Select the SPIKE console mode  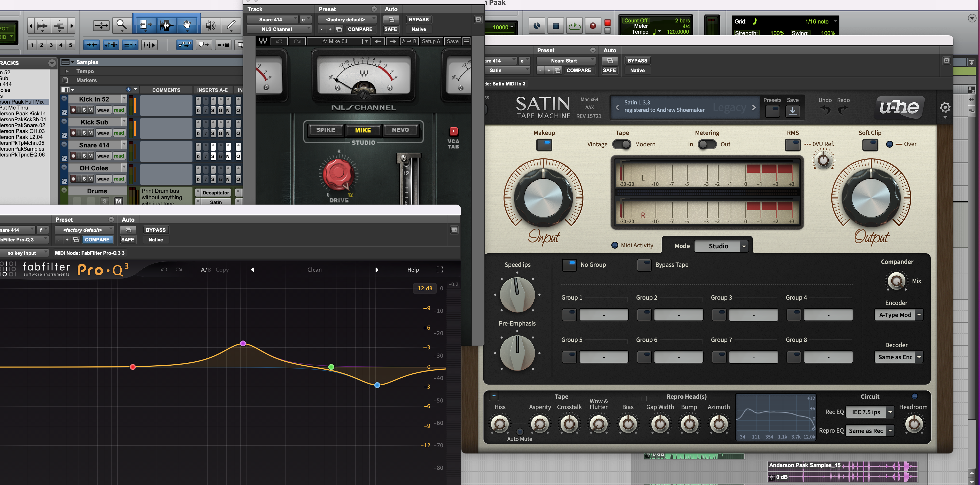pyautogui.click(x=326, y=130)
